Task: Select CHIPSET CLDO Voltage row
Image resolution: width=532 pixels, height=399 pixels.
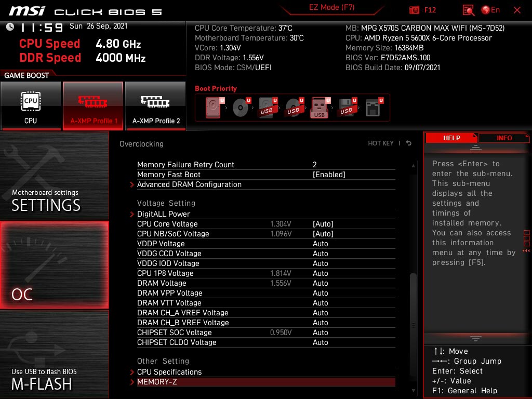Action: point(266,342)
